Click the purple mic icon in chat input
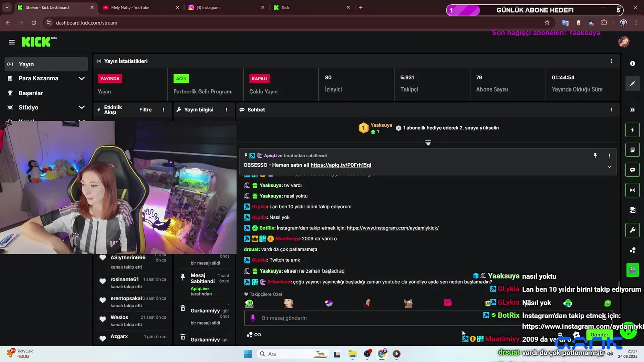644x362 pixels. 253,318
